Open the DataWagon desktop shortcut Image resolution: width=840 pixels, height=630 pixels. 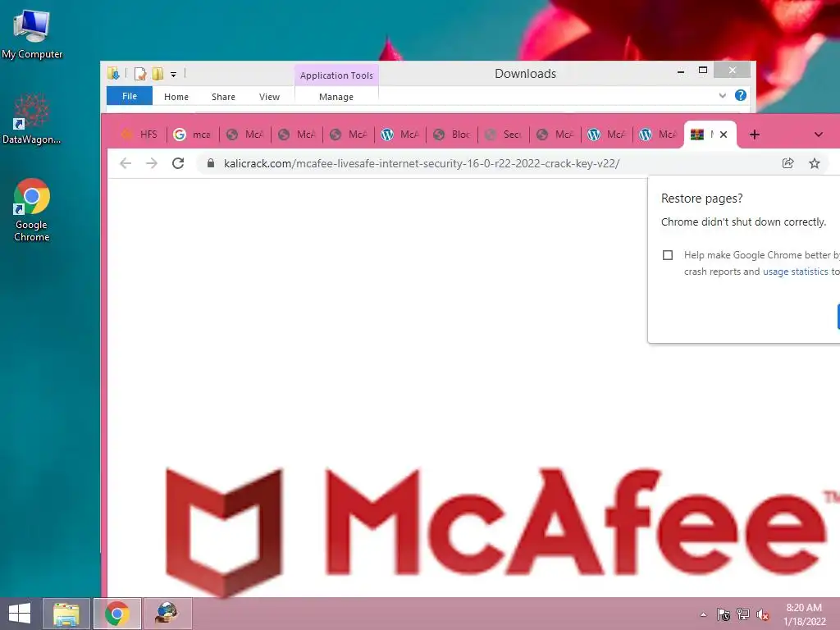tap(32, 118)
